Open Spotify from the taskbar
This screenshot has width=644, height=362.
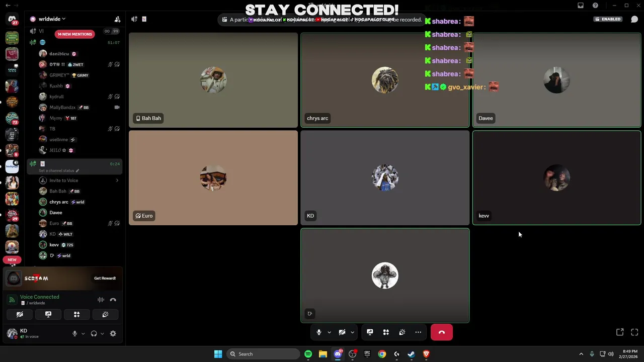click(x=308, y=354)
